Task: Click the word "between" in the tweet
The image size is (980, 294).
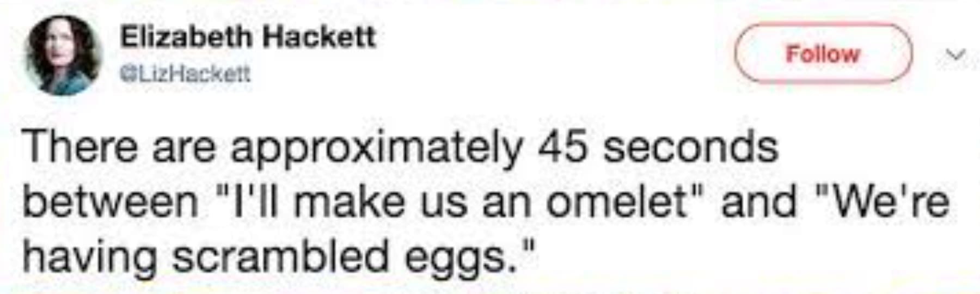Action: point(110,202)
